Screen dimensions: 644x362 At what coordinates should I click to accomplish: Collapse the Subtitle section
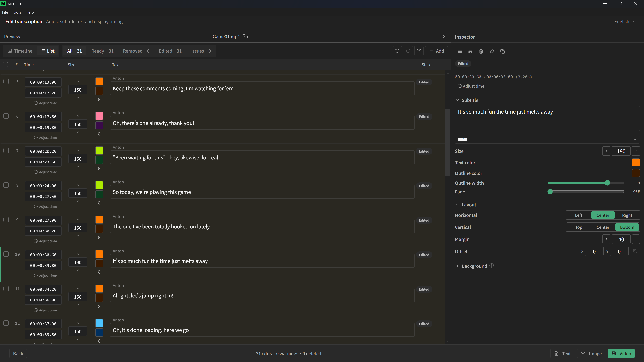[x=457, y=100]
